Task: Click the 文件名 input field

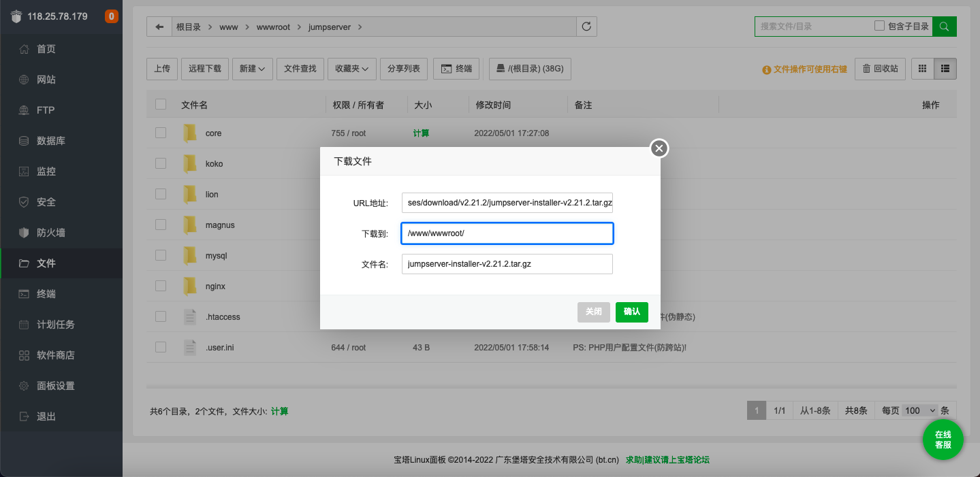Action: (x=507, y=264)
